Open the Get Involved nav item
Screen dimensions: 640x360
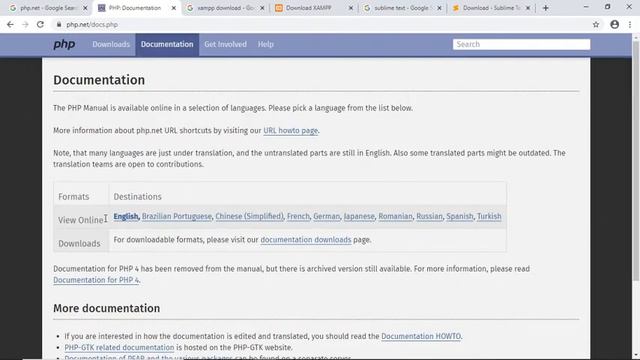(225, 44)
